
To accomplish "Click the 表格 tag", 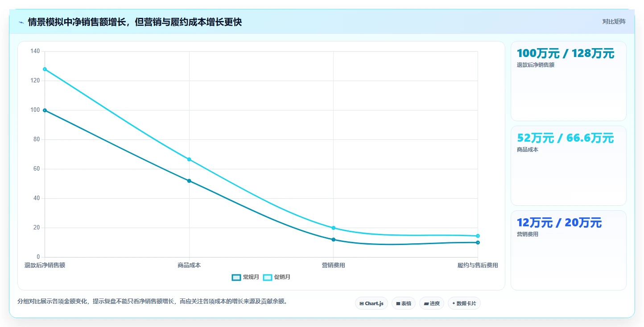I will click(404, 303).
